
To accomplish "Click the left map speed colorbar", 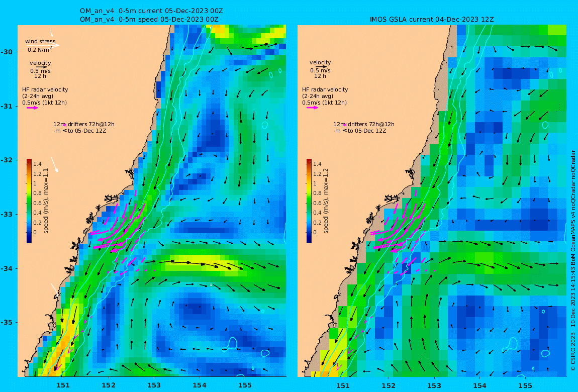I will [29, 201].
